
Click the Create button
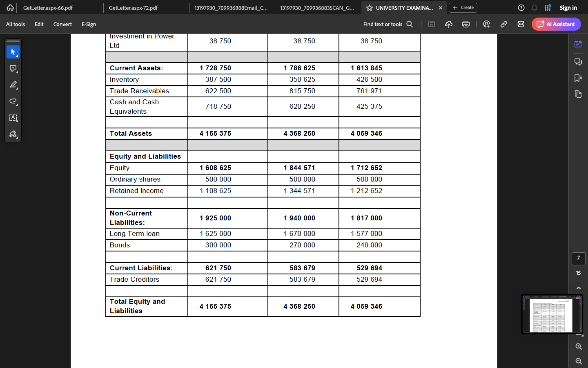[x=463, y=8]
